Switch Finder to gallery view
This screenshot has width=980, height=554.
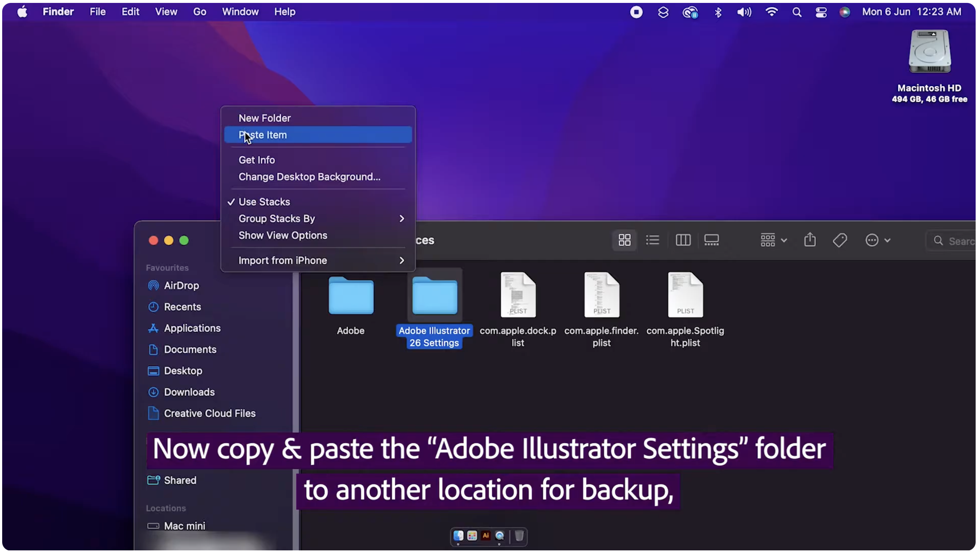pyautogui.click(x=711, y=240)
